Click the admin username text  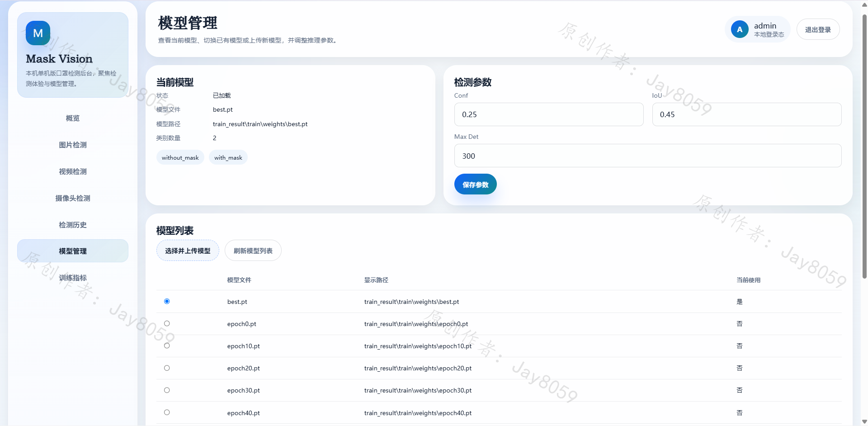coord(765,26)
